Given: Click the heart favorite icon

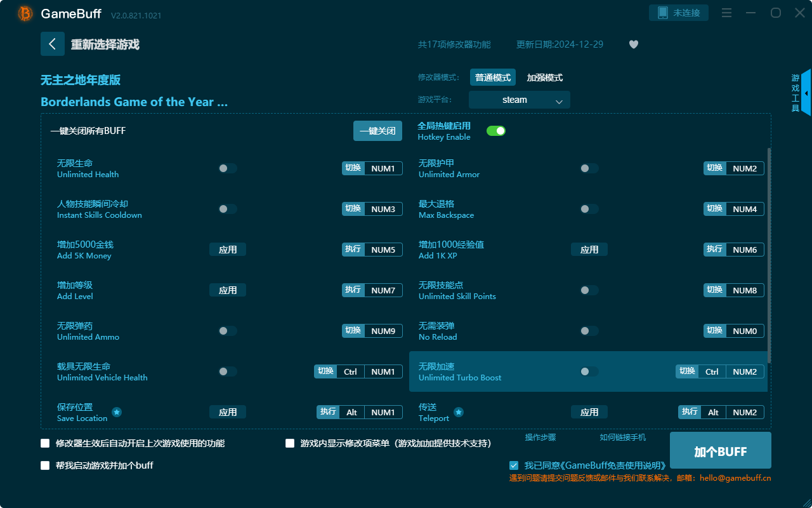Looking at the screenshot, I should 634,44.
